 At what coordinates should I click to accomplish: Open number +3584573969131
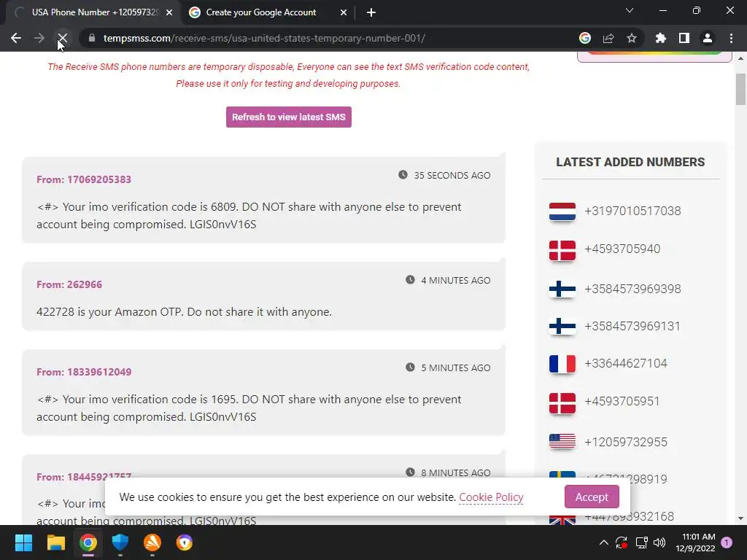click(632, 326)
